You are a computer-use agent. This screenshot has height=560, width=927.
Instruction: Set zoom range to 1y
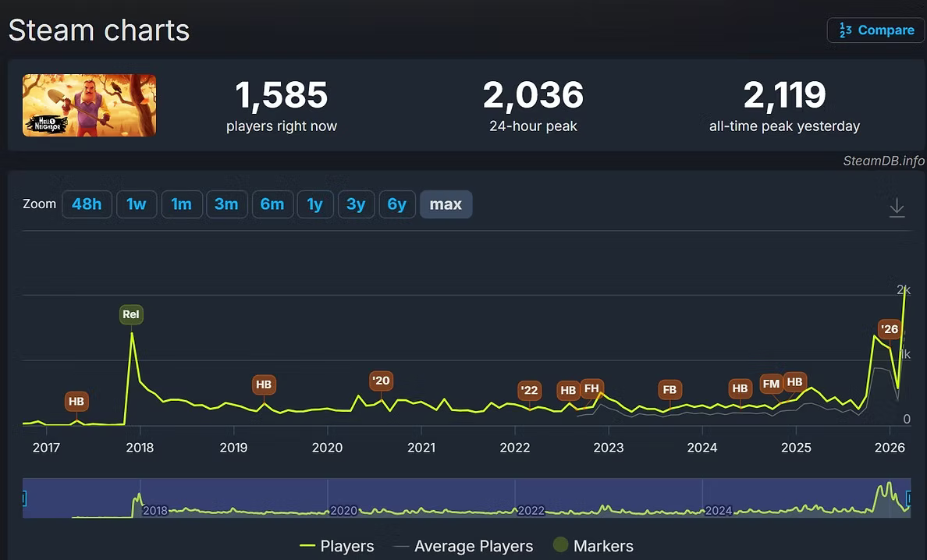pyautogui.click(x=315, y=204)
